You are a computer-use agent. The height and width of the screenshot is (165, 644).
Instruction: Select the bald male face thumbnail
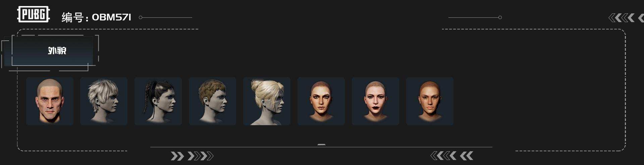tap(50, 101)
